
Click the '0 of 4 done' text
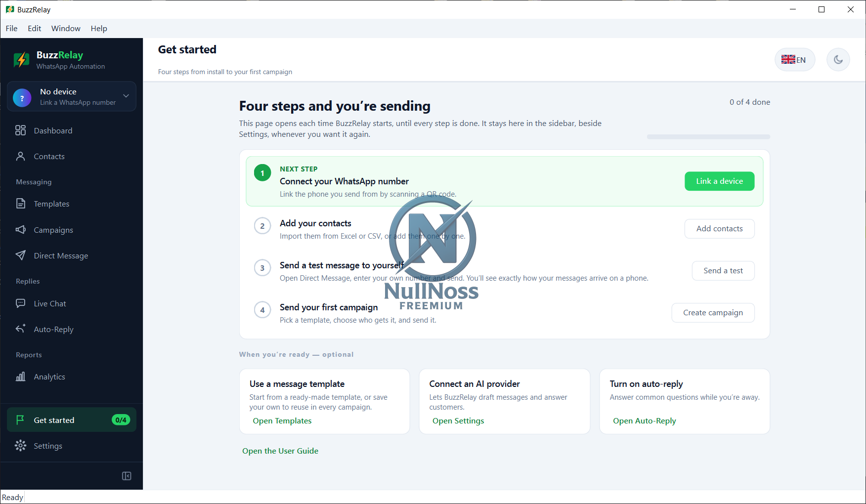[750, 102]
